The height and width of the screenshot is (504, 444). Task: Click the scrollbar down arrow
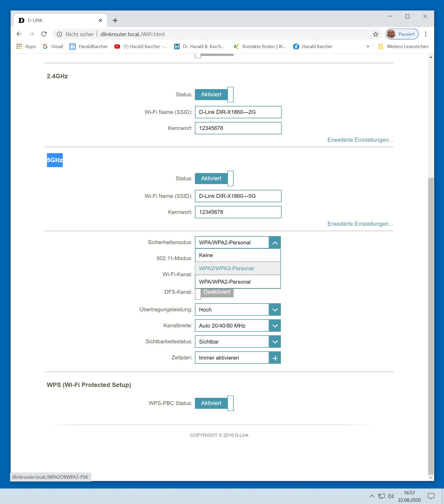tap(431, 478)
